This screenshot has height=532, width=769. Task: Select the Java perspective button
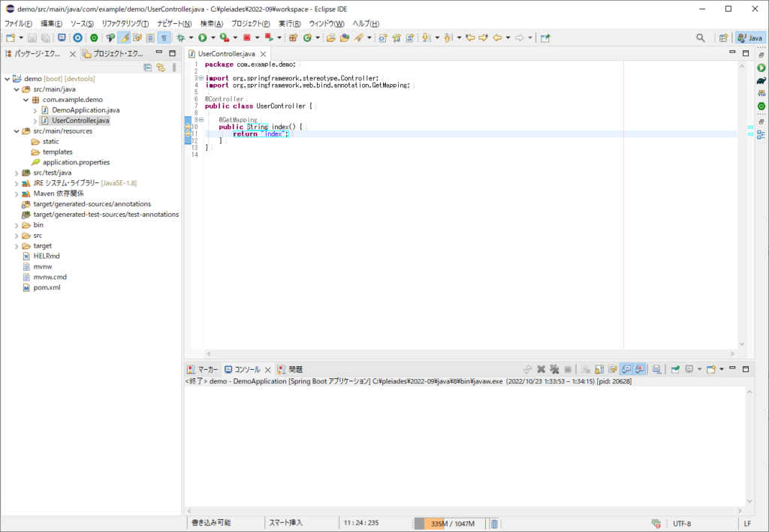[749, 38]
